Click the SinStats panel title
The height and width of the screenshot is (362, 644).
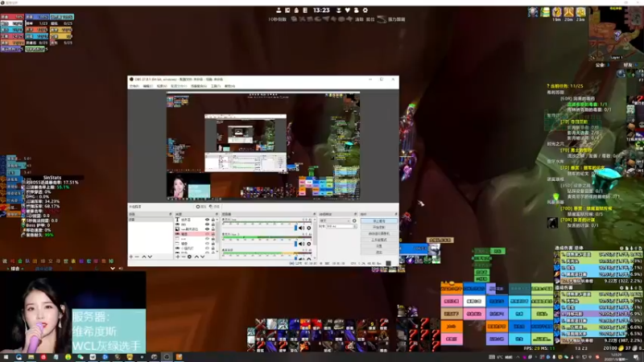(x=52, y=178)
